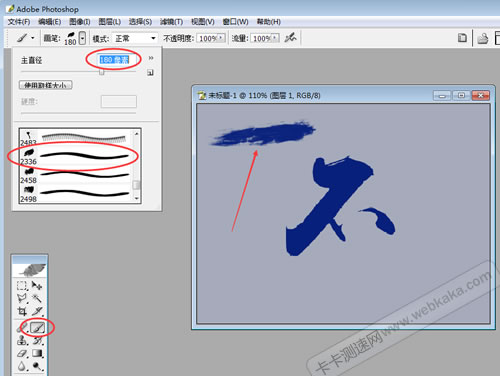Open the flow slider arrow
The image size is (500, 376).
tap(275, 38)
